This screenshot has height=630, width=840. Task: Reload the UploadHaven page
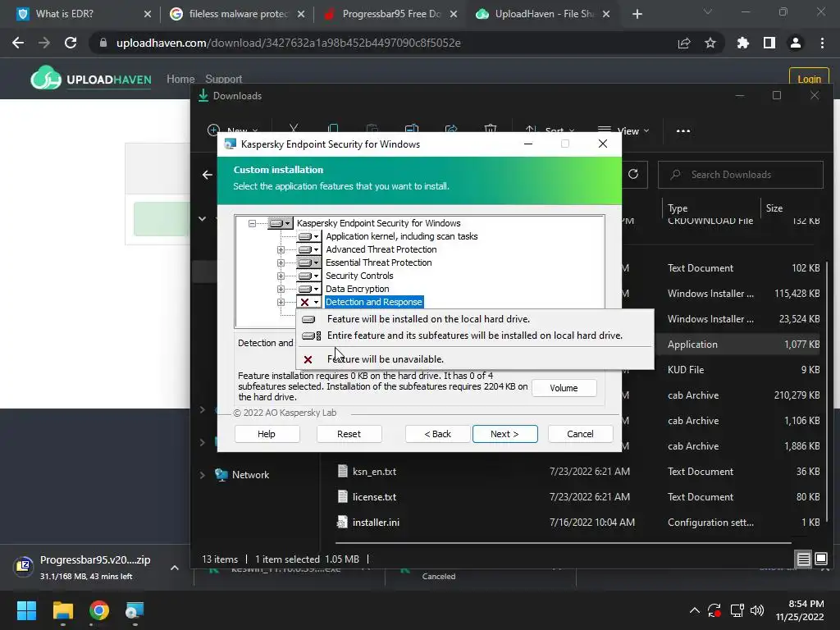pyautogui.click(x=71, y=43)
